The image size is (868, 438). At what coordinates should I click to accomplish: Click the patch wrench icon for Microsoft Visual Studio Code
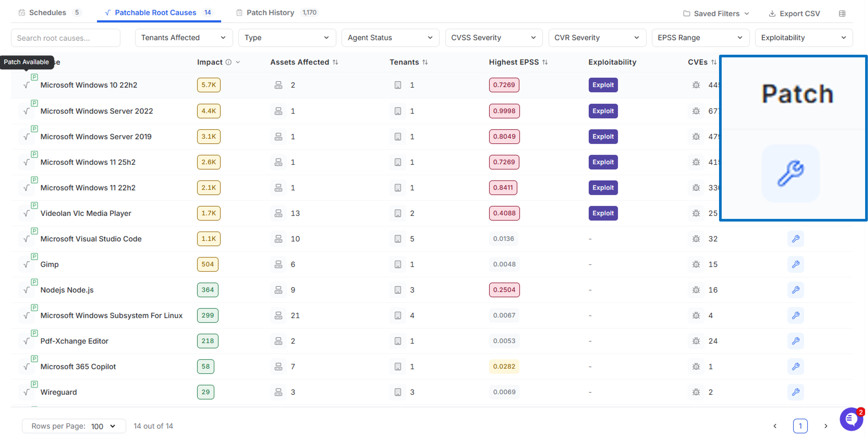pyautogui.click(x=796, y=239)
